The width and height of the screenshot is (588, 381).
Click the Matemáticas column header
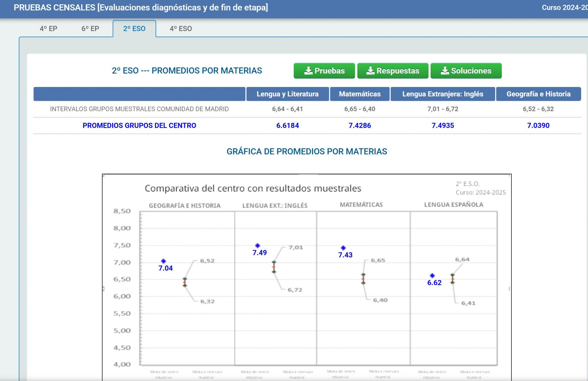360,94
